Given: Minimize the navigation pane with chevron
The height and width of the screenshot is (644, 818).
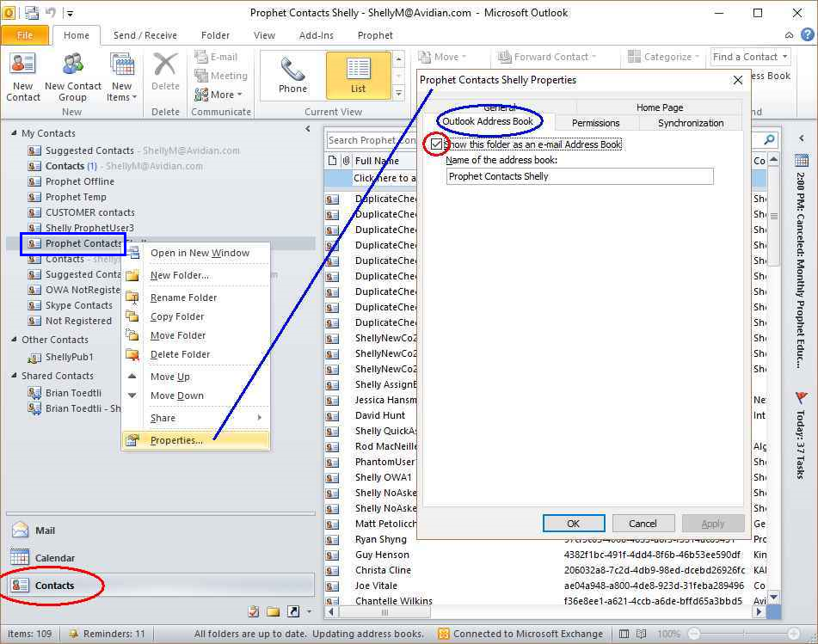Looking at the screenshot, I should [308, 128].
